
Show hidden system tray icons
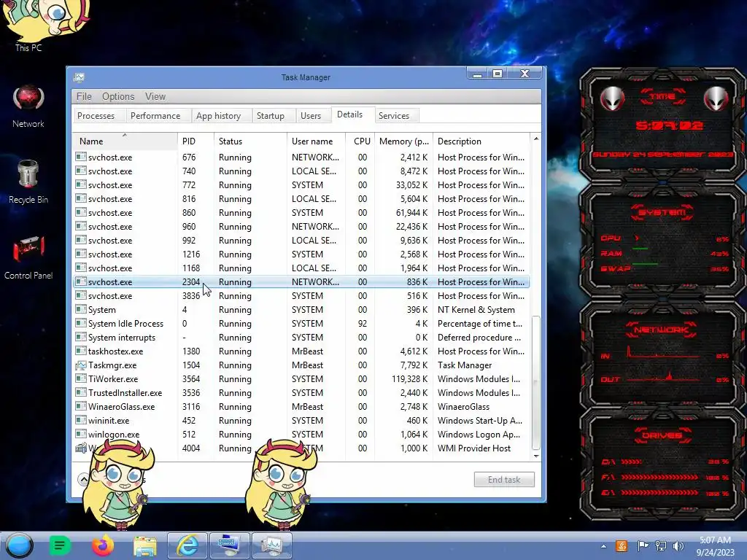tap(603, 546)
